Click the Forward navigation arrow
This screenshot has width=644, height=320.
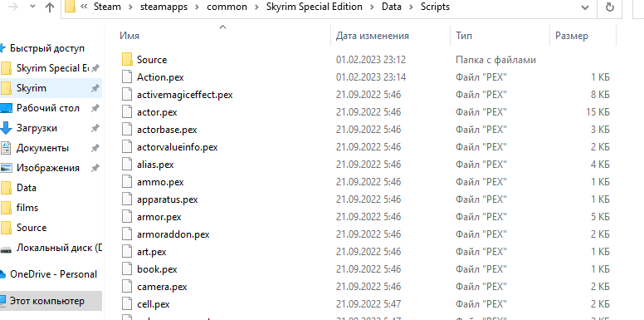[x=12, y=7]
